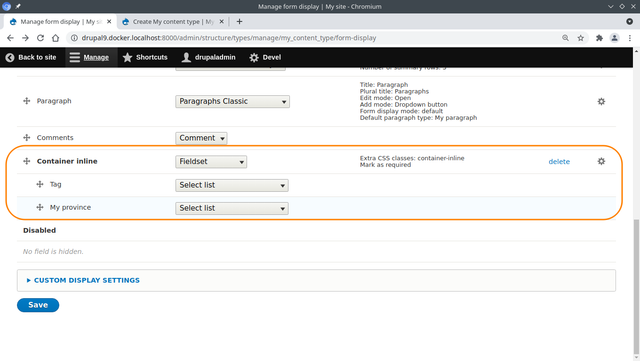Click the Container inline drag handle
The height and width of the screenshot is (361, 640).
27,161
